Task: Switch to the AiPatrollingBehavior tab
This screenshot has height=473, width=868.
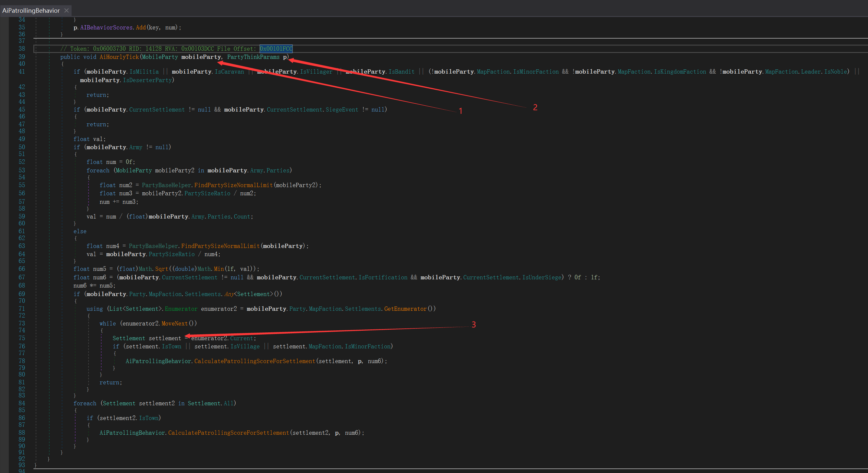Action: point(31,10)
